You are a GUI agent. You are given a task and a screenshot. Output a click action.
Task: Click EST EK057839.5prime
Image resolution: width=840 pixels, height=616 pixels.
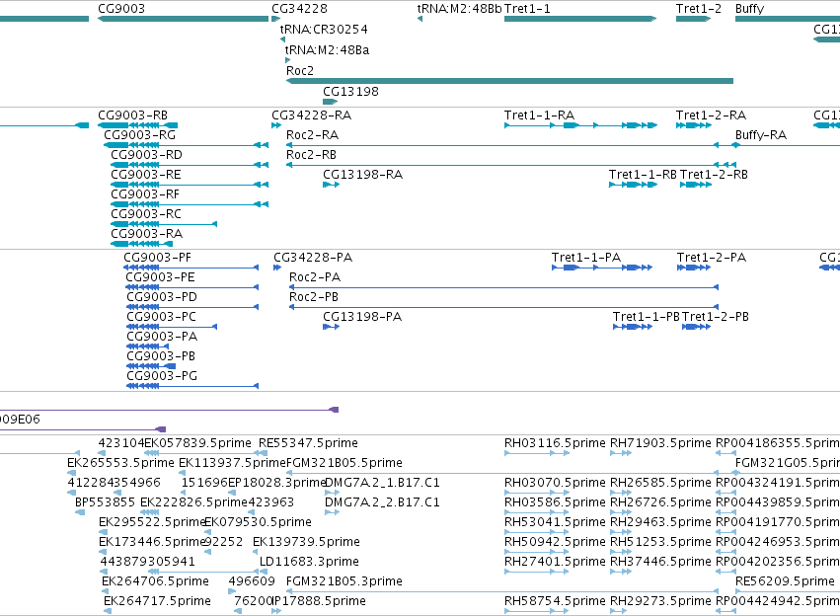[x=197, y=444]
